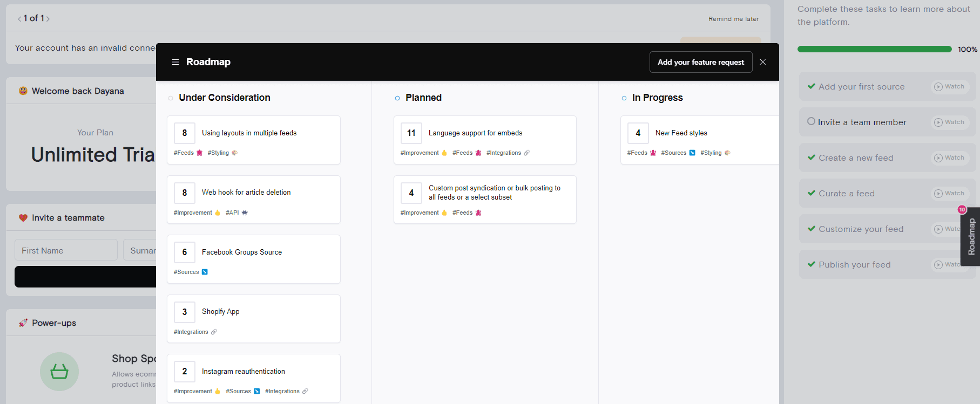
Task: Watch video for Curate a feed
Action: click(949, 194)
